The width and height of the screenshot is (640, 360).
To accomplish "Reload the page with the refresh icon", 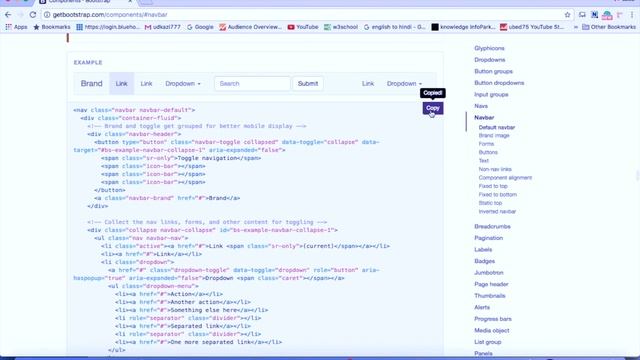I will [x=33, y=15].
